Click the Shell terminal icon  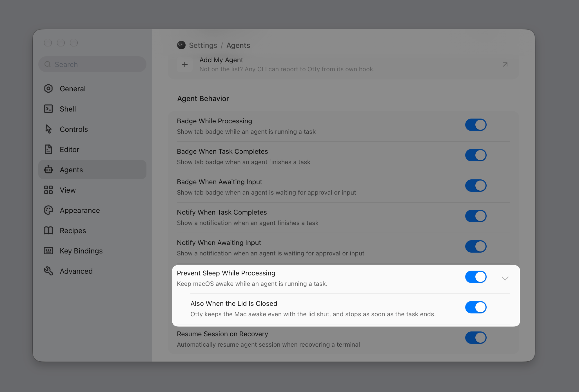pyautogui.click(x=48, y=109)
